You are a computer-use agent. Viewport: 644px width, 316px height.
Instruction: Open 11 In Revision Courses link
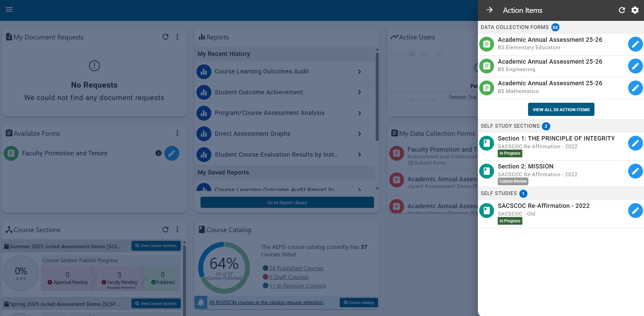click(x=298, y=286)
